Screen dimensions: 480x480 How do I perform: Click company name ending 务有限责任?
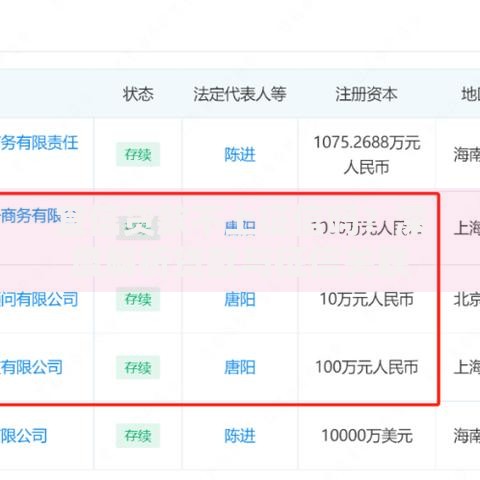[x=39, y=143]
